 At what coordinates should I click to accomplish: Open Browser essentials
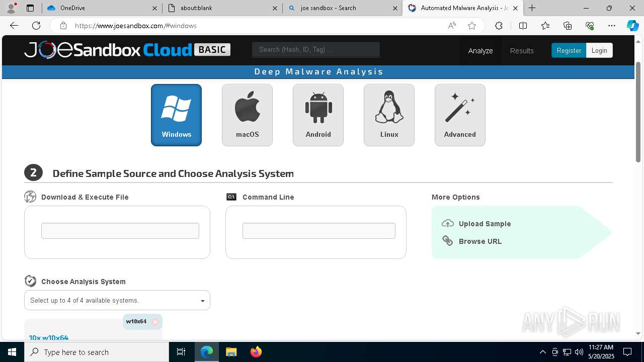590,26
